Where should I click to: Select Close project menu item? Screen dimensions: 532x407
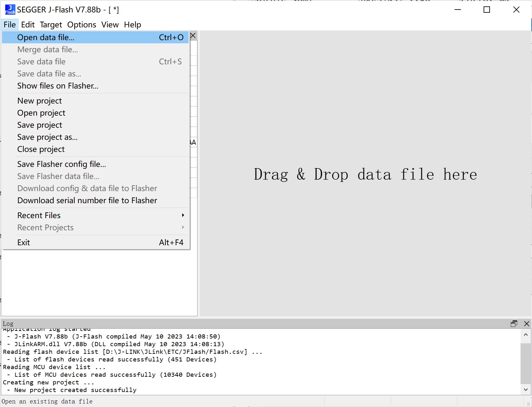(x=95, y=149)
